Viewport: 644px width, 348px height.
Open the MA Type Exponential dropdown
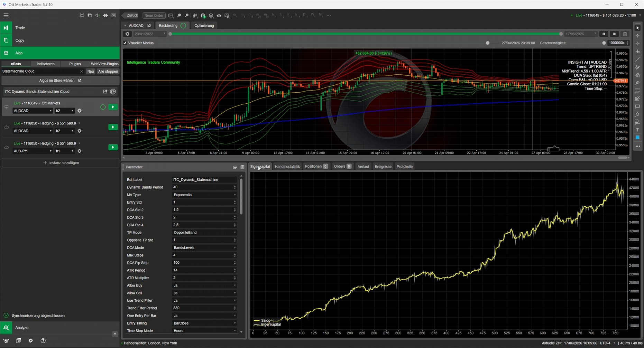click(205, 195)
